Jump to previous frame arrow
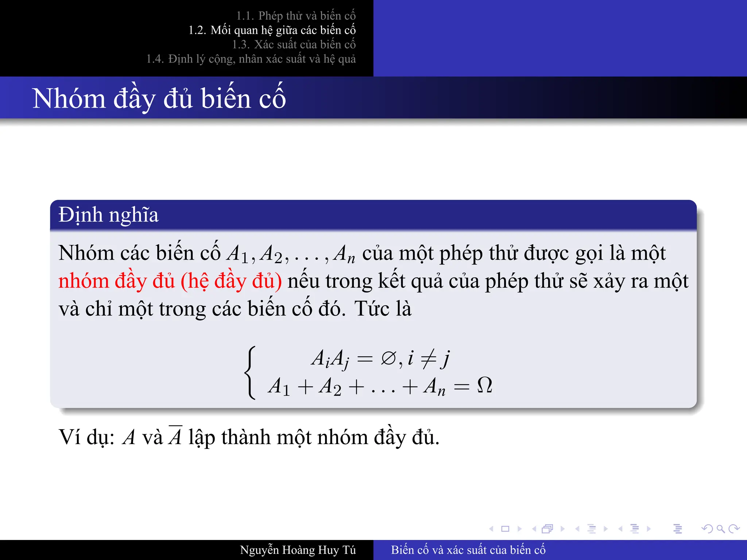Image resolution: width=747 pixels, height=560 pixels. [x=534, y=529]
